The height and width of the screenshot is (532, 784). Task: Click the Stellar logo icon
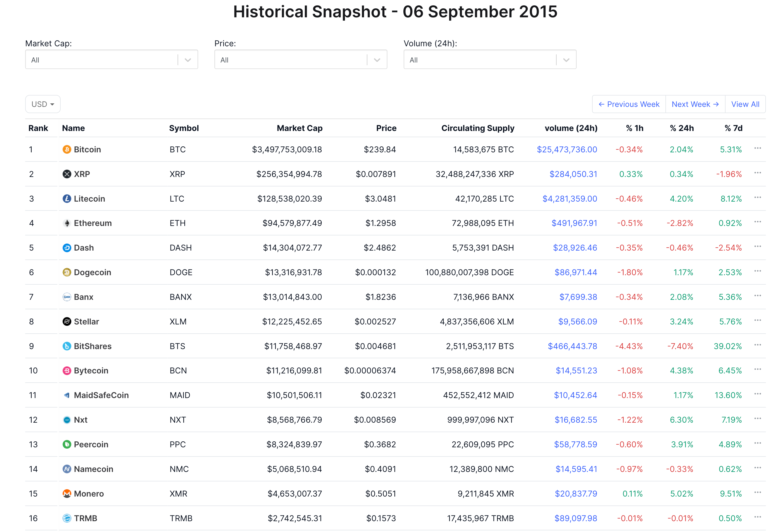point(67,322)
